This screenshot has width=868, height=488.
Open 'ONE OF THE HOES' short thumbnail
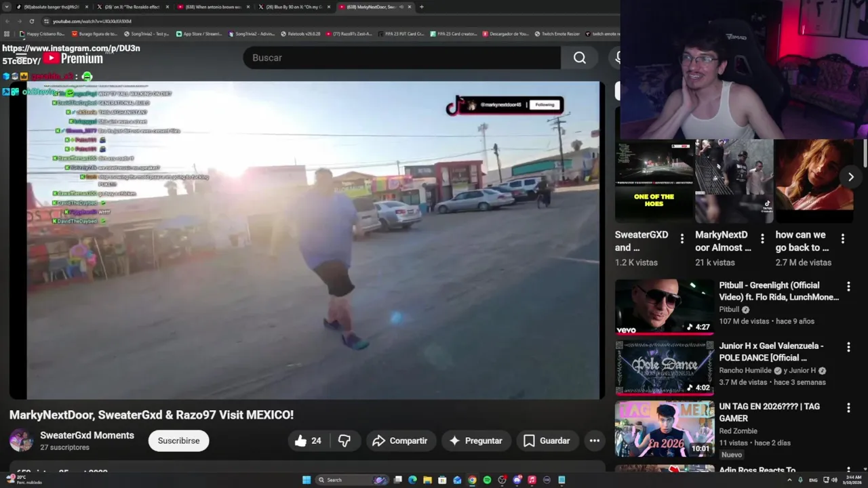pyautogui.click(x=654, y=181)
